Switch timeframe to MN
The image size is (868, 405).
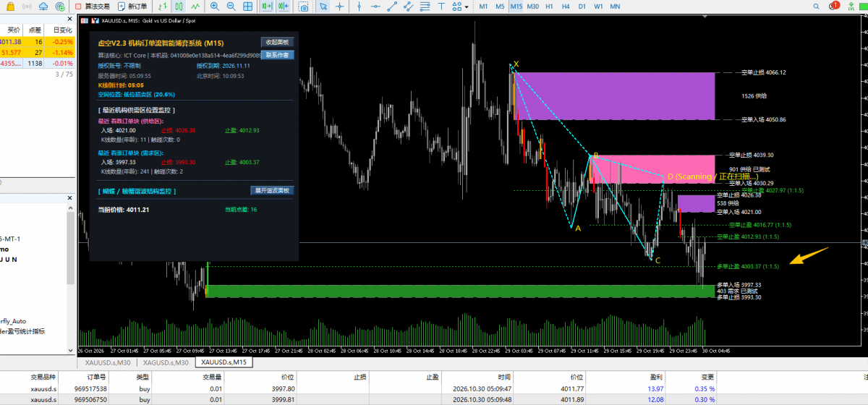click(615, 7)
